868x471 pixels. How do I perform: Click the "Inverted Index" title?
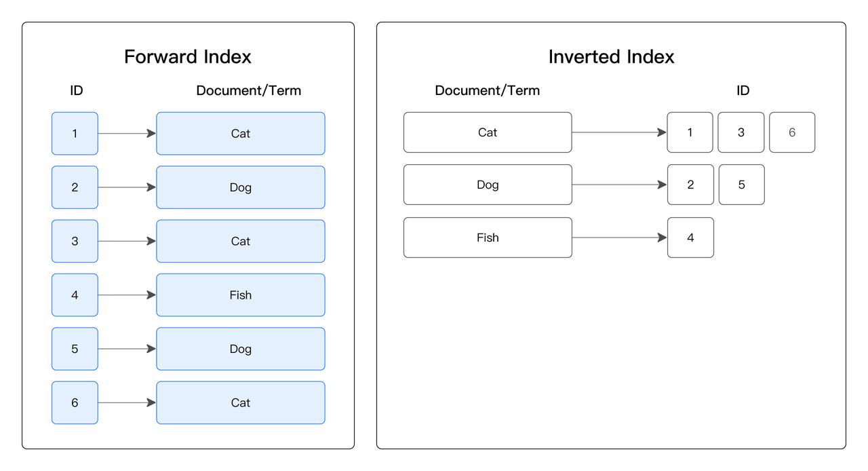(x=611, y=57)
